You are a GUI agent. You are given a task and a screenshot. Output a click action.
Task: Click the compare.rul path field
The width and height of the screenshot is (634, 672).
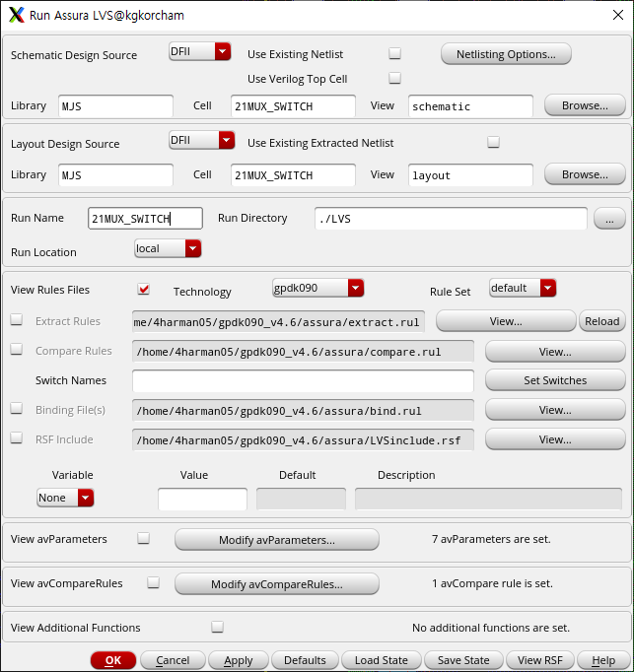[x=303, y=352]
